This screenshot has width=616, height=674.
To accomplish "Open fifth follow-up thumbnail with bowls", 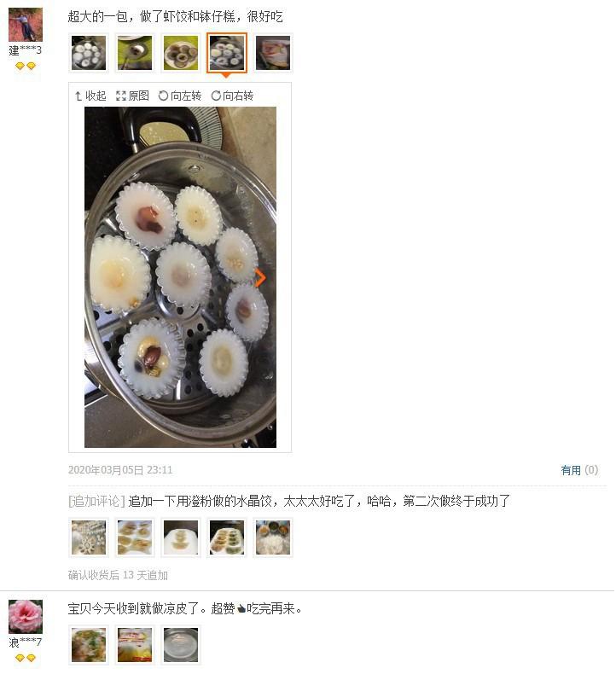I will [273, 537].
